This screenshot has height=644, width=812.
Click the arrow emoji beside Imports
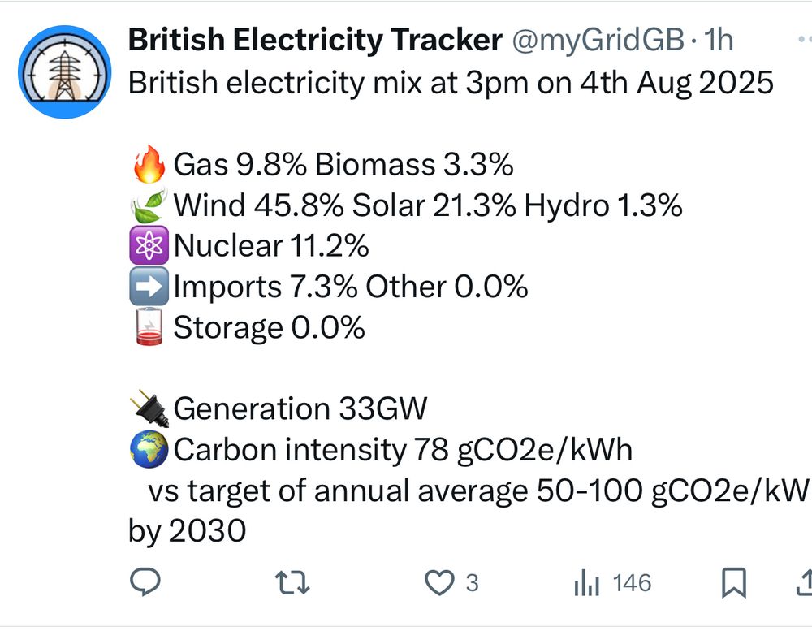pos(148,286)
